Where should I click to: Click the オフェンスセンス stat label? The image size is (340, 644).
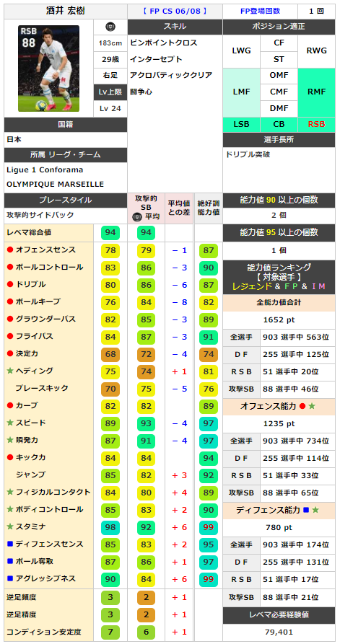(x=45, y=250)
